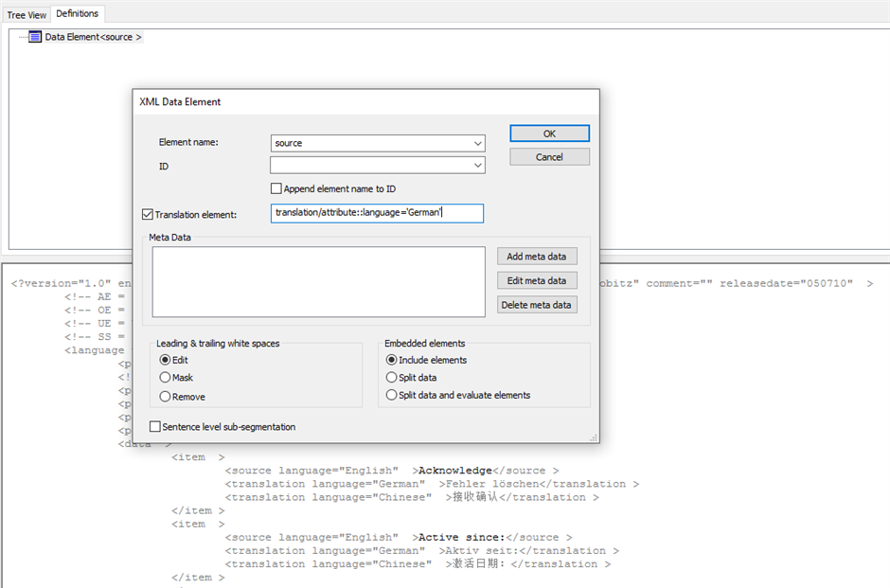Open the ID dropdown list

[x=477, y=165]
